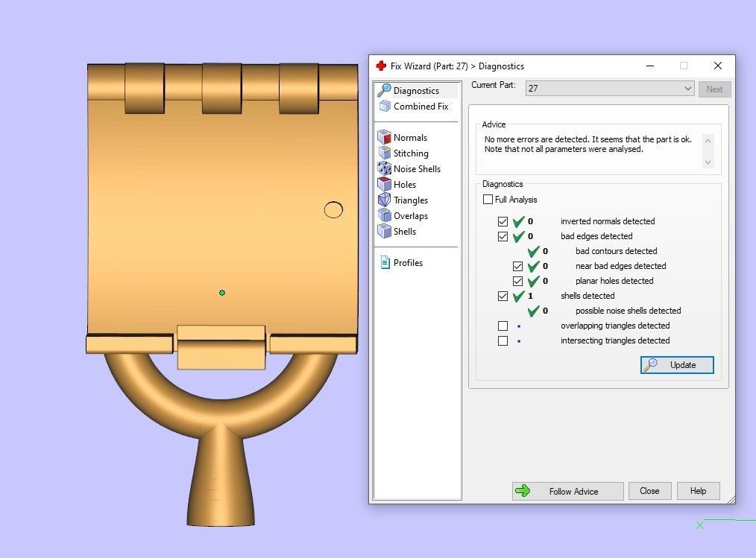756x558 pixels.
Task: Open the Triangles label in sidebar
Action: click(411, 200)
